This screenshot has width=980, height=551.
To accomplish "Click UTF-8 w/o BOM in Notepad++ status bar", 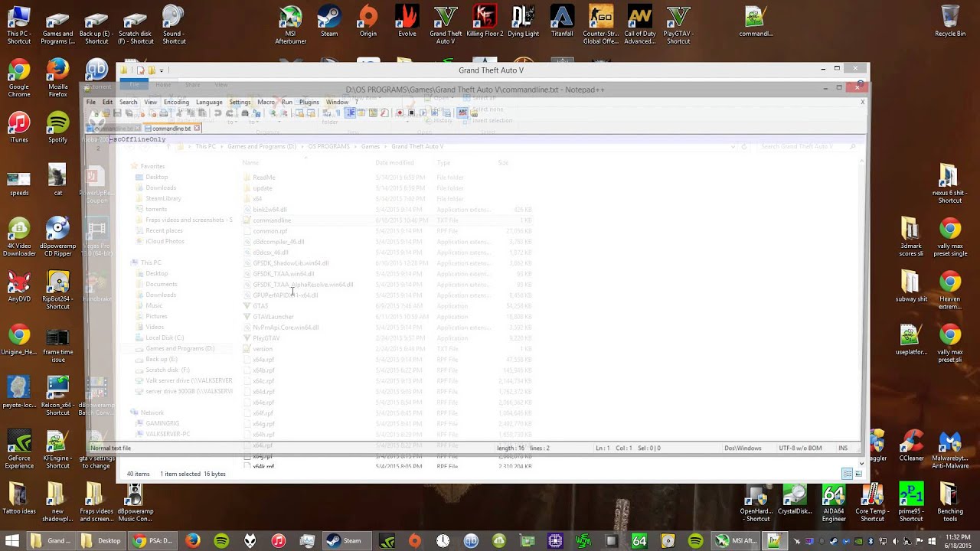I will (x=800, y=448).
